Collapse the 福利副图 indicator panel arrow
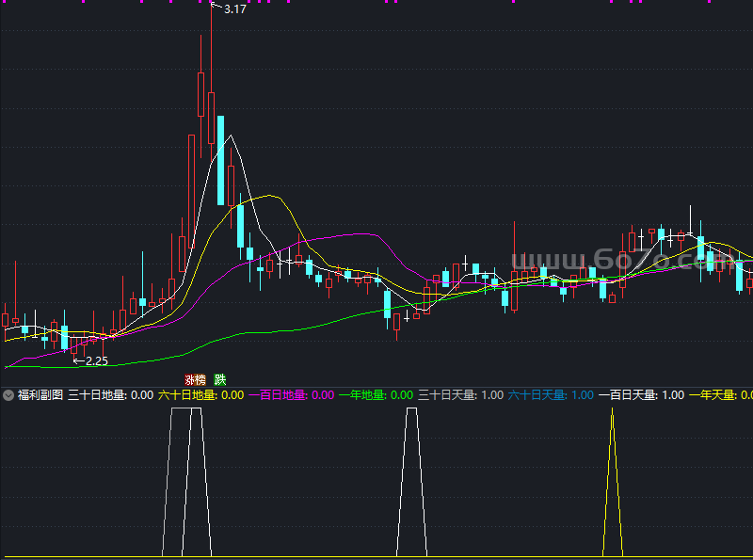 (x=8, y=395)
